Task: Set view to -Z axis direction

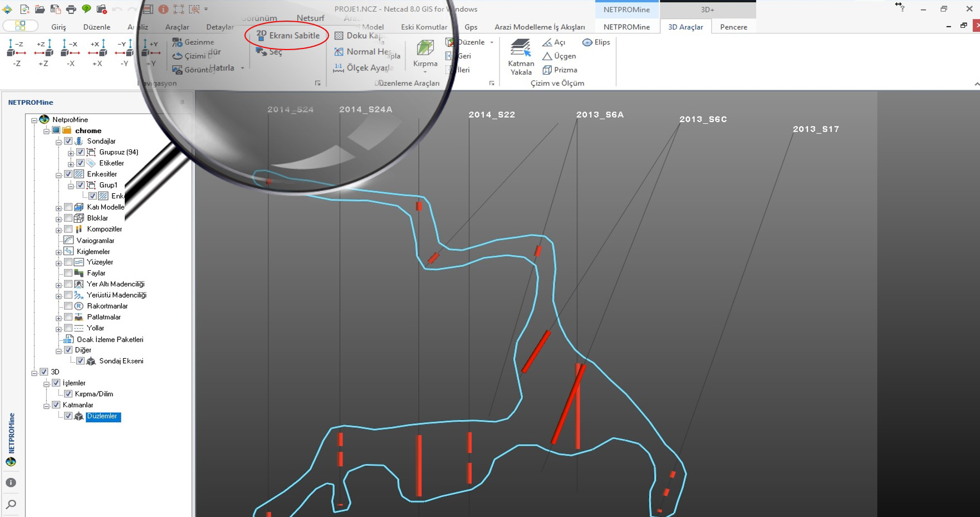Action: pos(17,49)
